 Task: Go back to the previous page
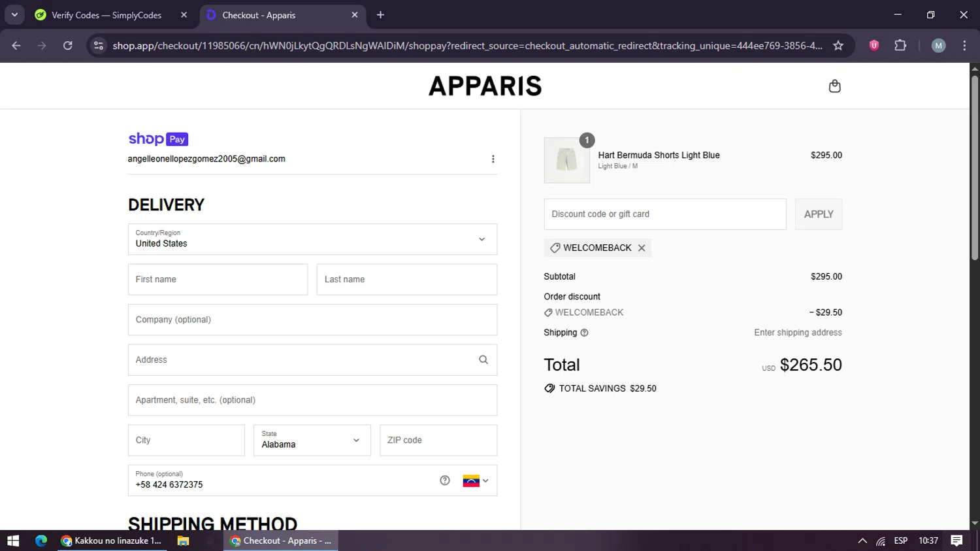point(16,45)
